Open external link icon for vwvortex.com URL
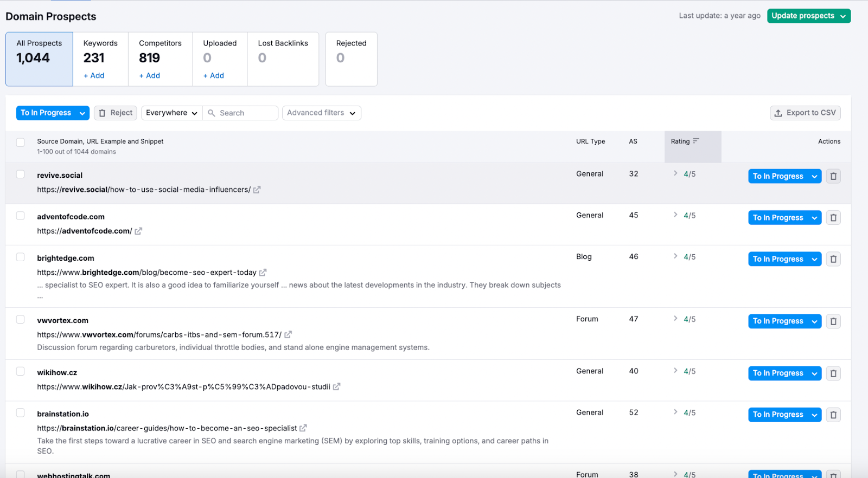The width and height of the screenshot is (868, 478). [288, 335]
